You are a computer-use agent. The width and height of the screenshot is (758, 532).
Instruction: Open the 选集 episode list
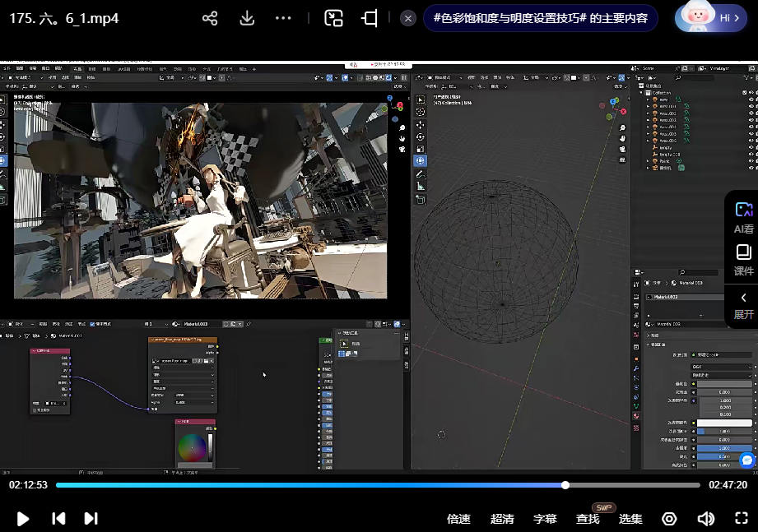pyautogui.click(x=630, y=519)
